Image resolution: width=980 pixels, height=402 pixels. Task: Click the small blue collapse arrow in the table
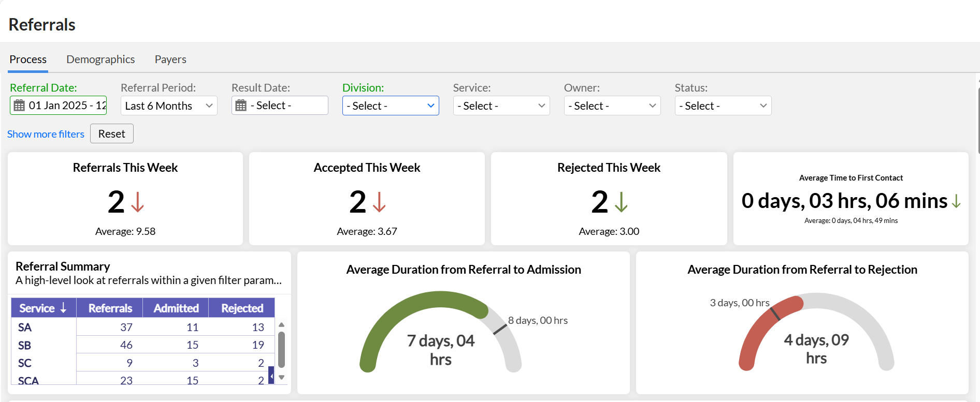[271, 376]
